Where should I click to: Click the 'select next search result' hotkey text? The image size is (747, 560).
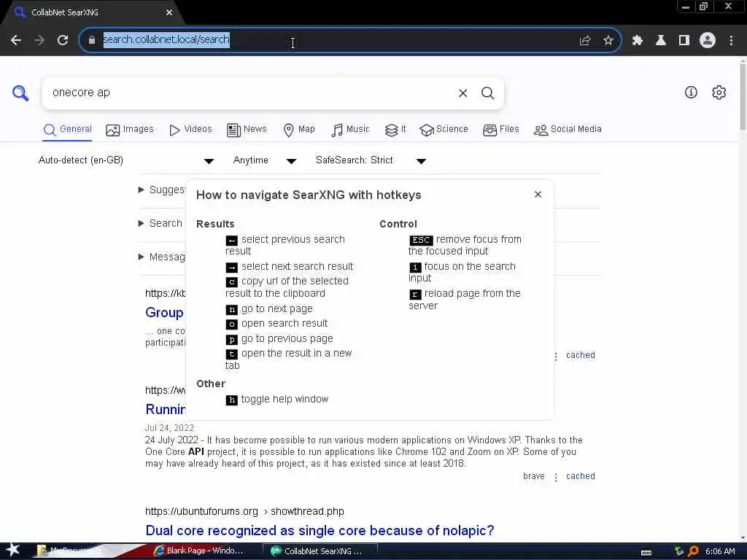point(298,266)
